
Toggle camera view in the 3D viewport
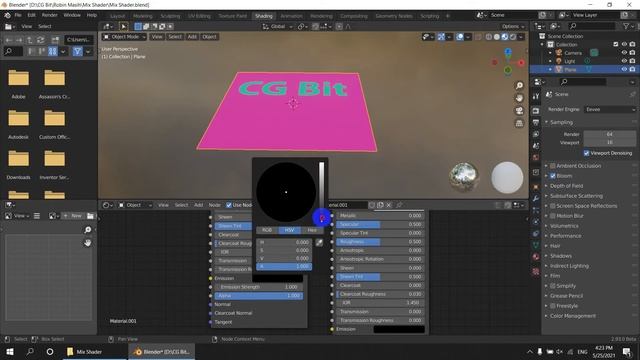[519, 111]
